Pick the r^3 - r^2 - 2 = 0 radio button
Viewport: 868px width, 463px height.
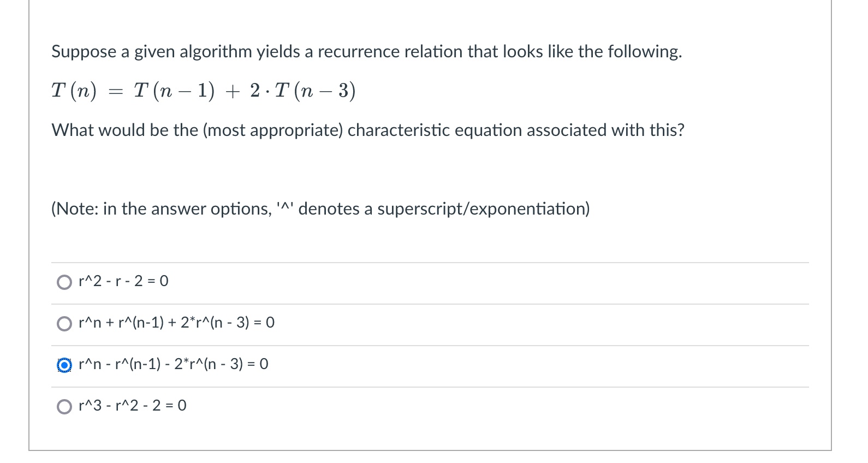pos(64,407)
